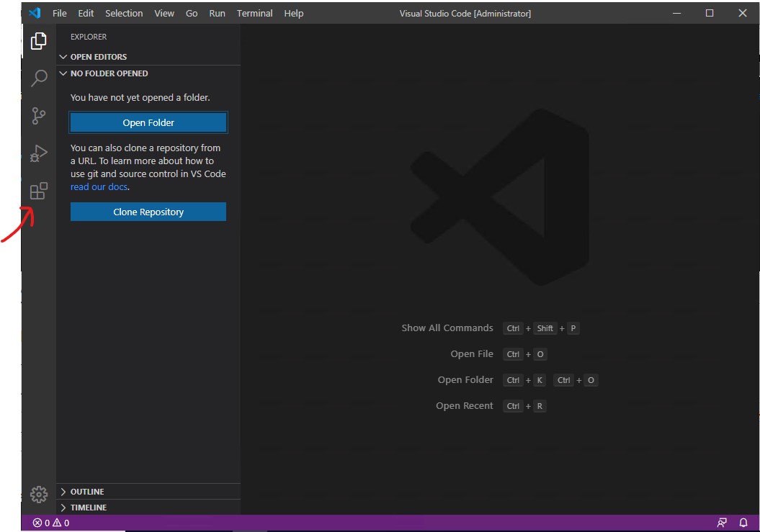Show warnings count in status bar
The image size is (760, 532).
point(61,523)
